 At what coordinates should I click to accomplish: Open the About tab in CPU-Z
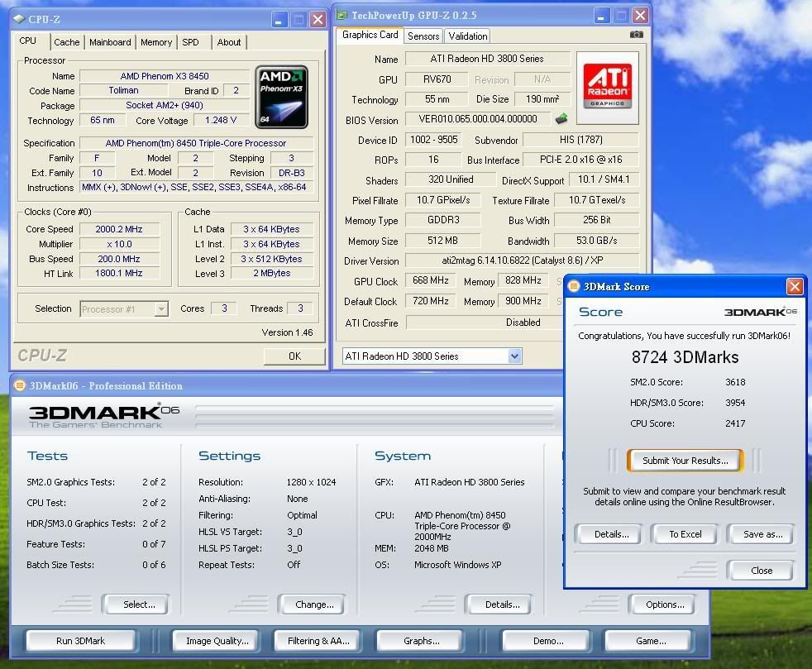[x=229, y=42]
